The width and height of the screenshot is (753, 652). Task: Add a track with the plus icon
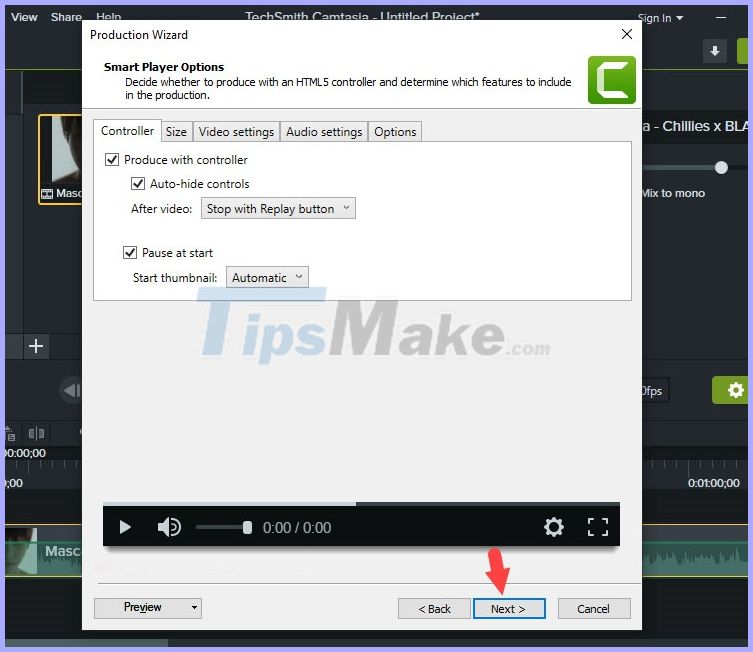click(x=36, y=346)
